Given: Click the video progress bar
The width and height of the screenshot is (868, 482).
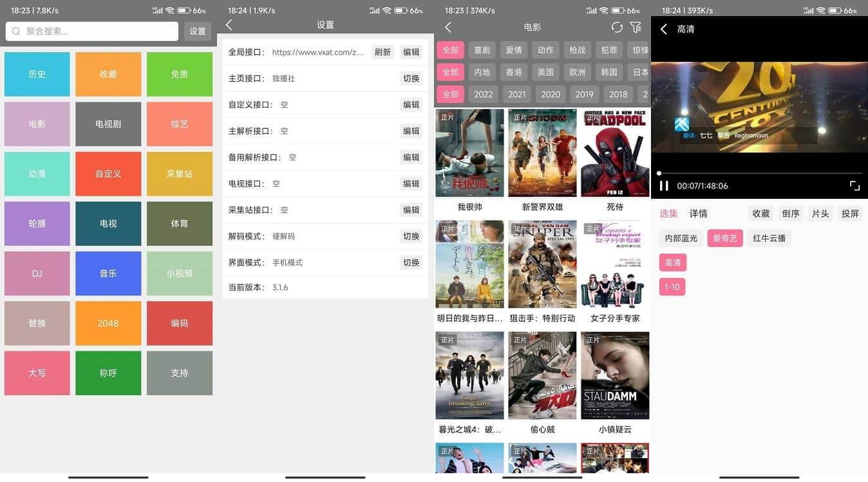Looking at the screenshot, I should 759,173.
